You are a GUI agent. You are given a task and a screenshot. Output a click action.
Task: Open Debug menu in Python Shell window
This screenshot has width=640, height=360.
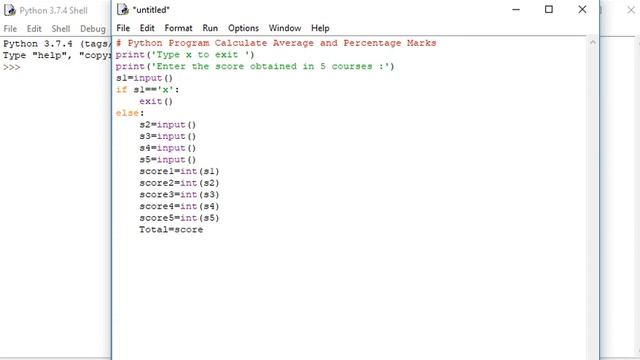tap(93, 29)
